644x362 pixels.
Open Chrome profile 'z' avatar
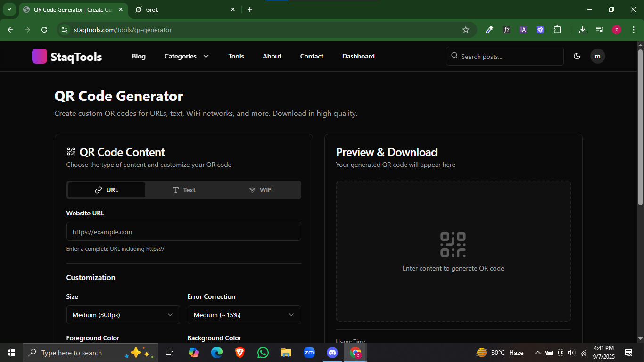click(x=617, y=30)
